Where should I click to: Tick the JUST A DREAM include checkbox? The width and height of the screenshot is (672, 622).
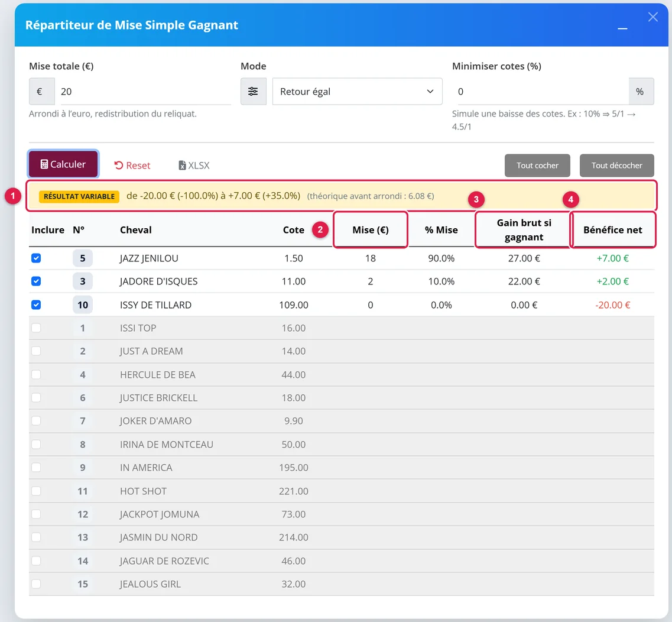click(x=36, y=351)
